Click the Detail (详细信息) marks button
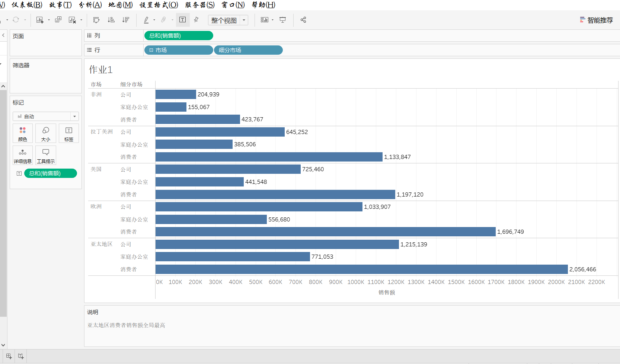This screenshot has width=620, height=364. tap(23, 155)
